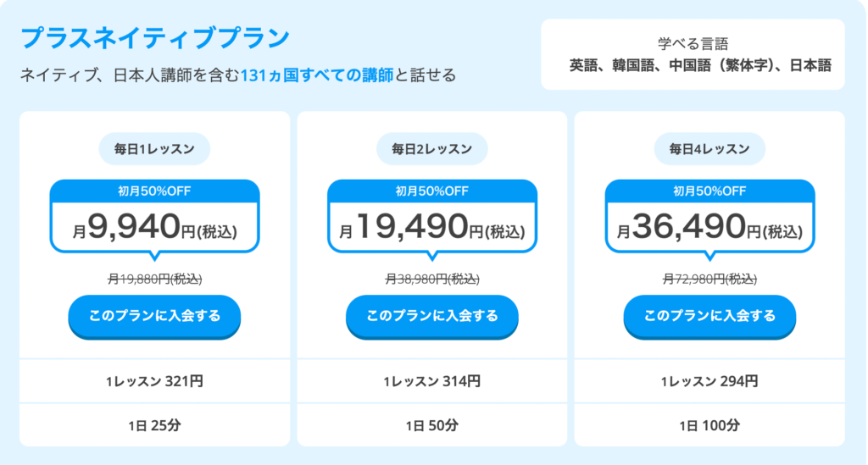The width and height of the screenshot is (868, 465).
Task: Select the 毎日4レッスン pill label
Action: coord(709,149)
